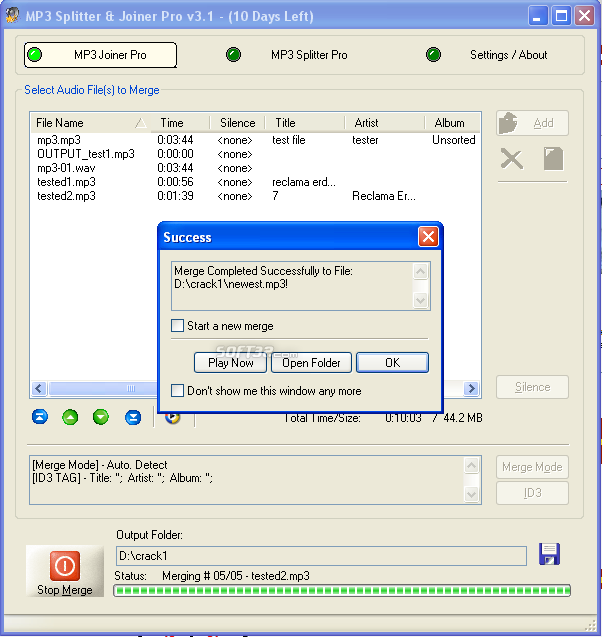
Task: Open the MP3 Splitter Pro tab
Action: (x=309, y=55)
